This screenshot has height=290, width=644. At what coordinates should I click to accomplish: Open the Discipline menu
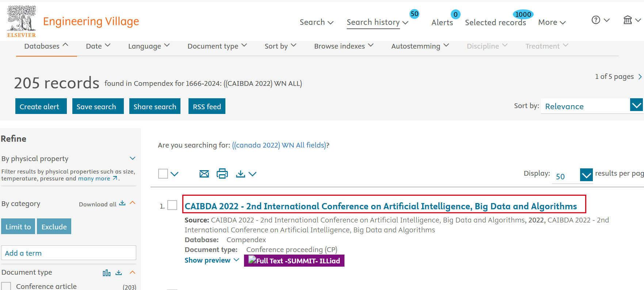click(487, 46)
